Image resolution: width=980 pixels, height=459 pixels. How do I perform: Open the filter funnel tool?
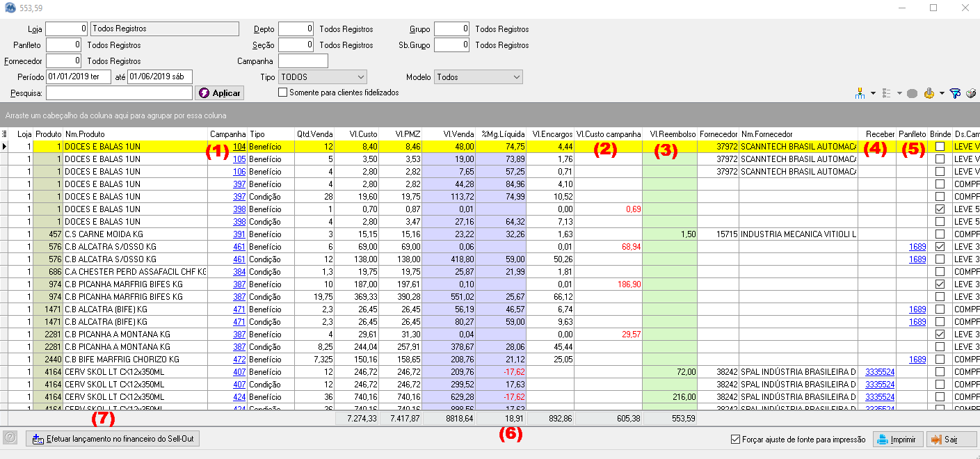[x=955, y=92]
